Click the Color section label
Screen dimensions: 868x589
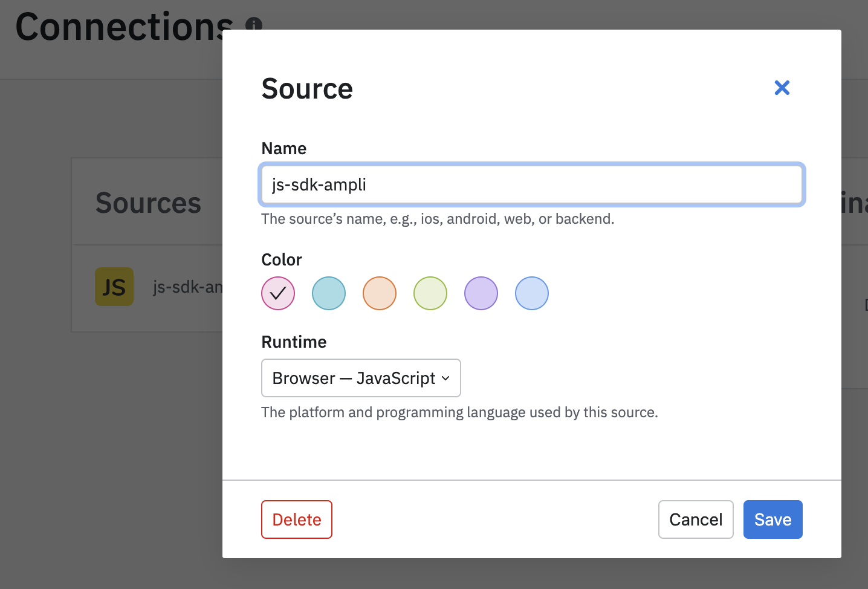281,259
